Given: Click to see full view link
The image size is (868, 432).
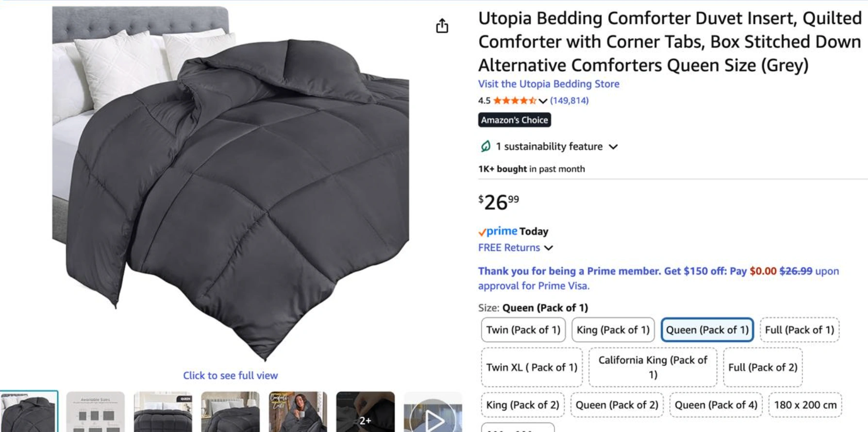Looking at the screenshot, I should (x=231, y=375).
